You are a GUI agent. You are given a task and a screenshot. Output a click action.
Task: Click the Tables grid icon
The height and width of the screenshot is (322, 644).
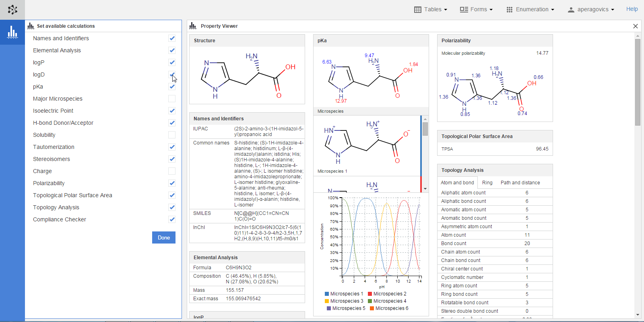click(x=418, y=10)
